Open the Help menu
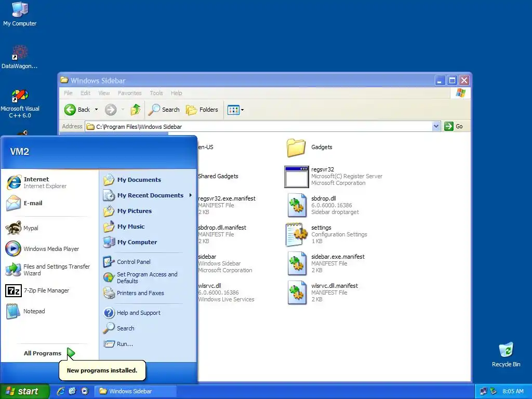This screenshot has width=532, height=399. pos(176,93)
